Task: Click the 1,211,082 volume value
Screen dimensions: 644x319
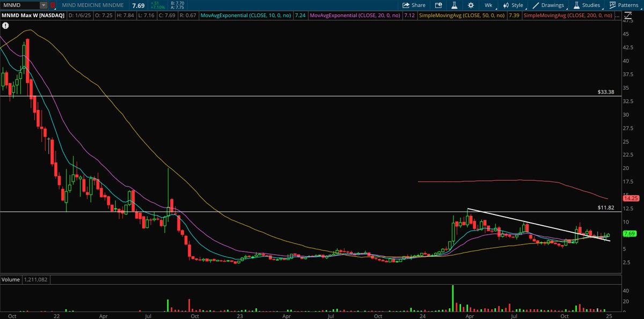Action: click(x=35, y=279)
